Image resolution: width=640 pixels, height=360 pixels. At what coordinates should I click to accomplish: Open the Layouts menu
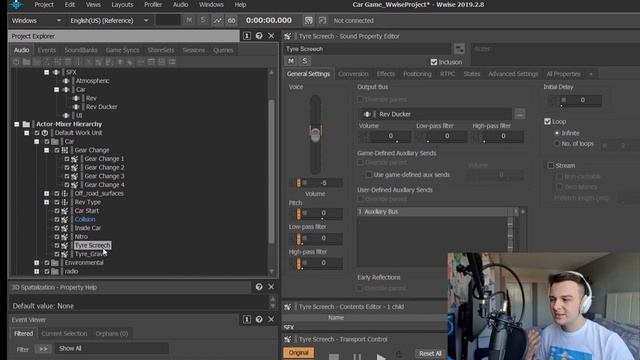coord(122,5)
